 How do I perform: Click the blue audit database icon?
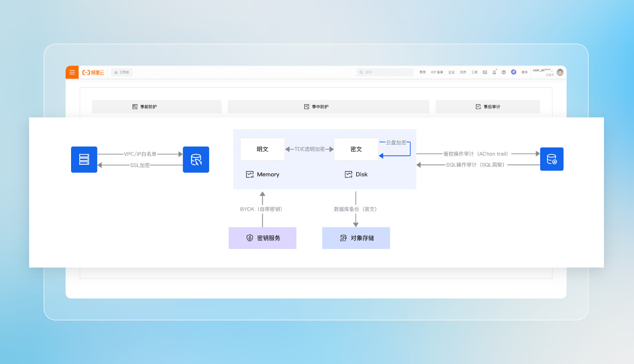pyautogui.click(x=552, y=159)
